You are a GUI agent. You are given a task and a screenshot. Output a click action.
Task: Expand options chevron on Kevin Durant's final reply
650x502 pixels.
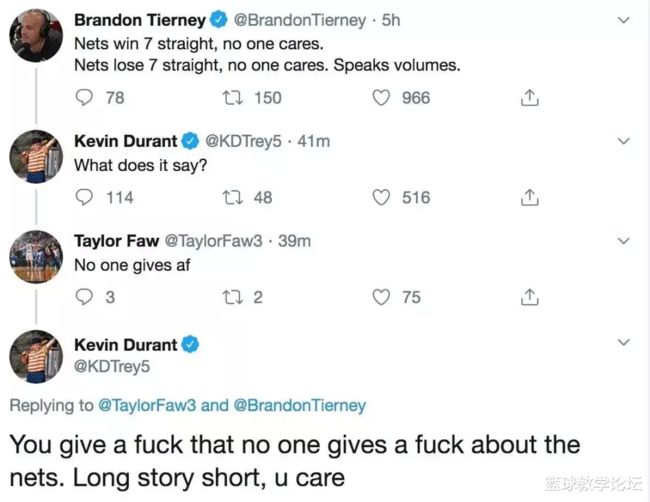coord(623,342)
